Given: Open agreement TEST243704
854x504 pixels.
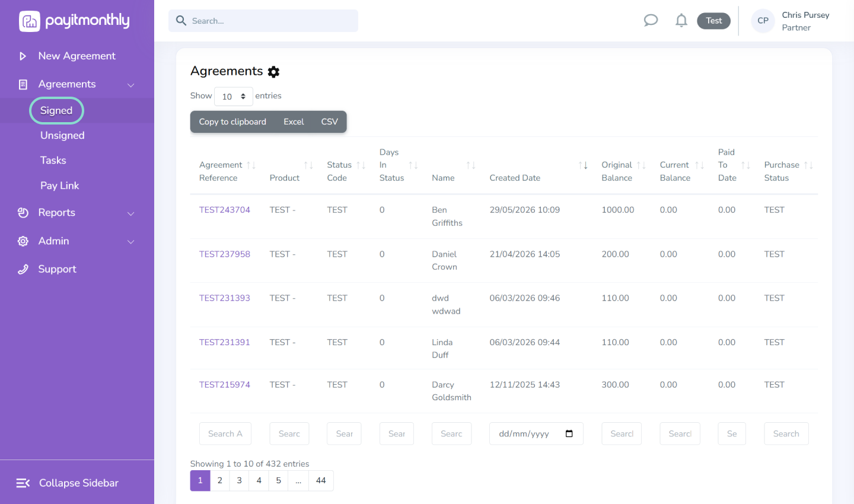Looking at the screenshot, I should [x=225, y=210].
